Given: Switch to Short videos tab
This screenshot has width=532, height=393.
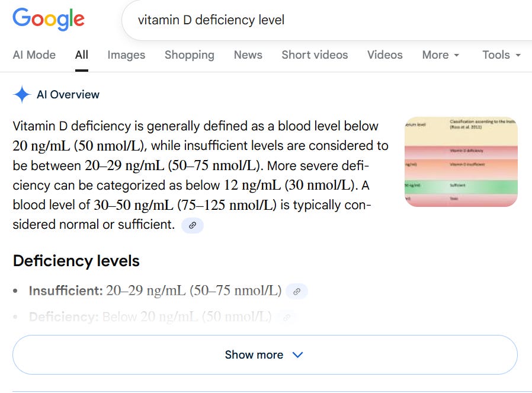Looking at the screenshot, I should click(315, 55).
